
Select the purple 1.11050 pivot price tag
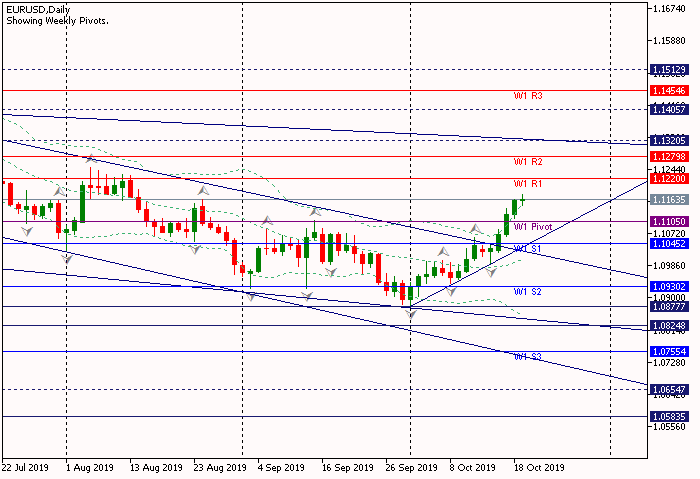[x=667, y=221]
